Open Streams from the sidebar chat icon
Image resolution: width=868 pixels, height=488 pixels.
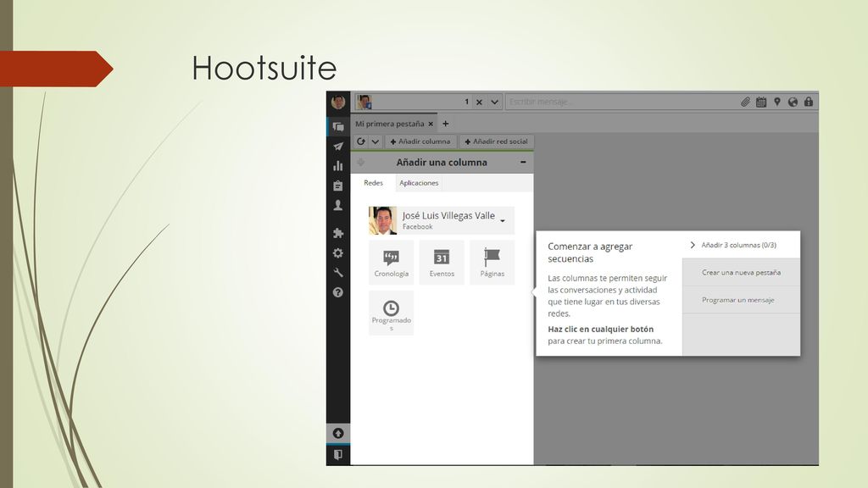coord(338,127)
